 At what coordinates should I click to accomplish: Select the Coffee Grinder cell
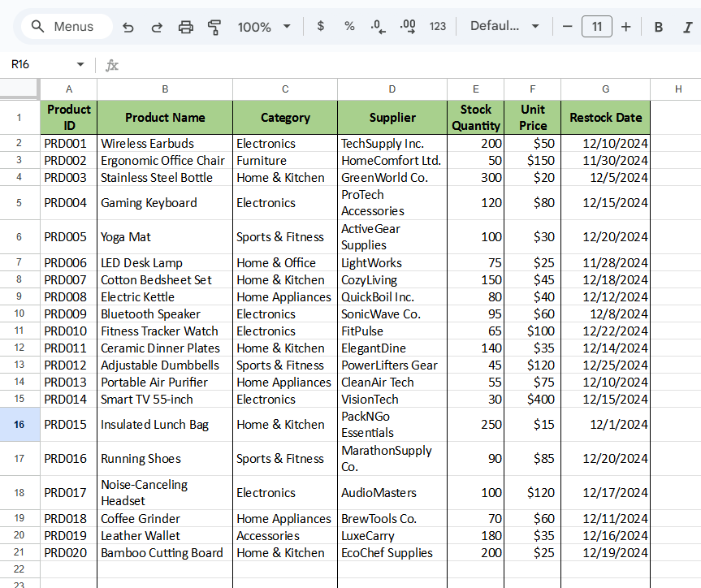coord(165,519)
